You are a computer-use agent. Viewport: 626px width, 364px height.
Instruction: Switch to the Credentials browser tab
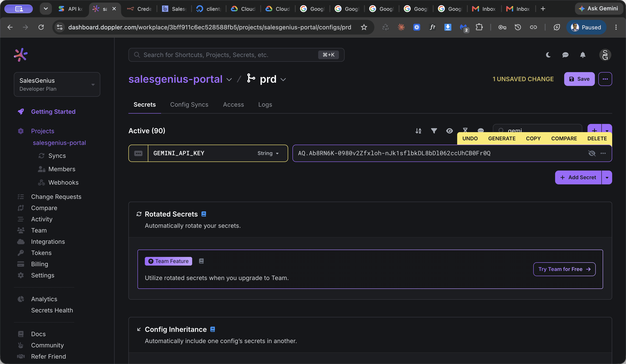(140, 9)
